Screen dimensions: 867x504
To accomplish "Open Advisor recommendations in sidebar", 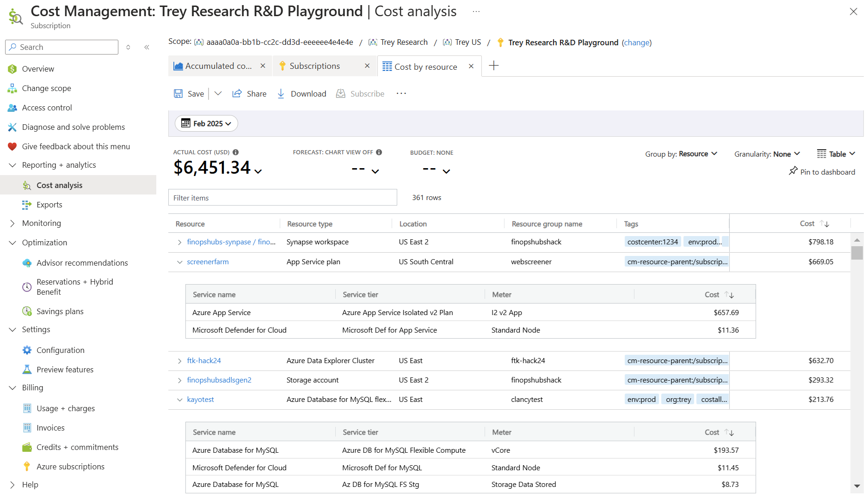I will click(82, 263).
